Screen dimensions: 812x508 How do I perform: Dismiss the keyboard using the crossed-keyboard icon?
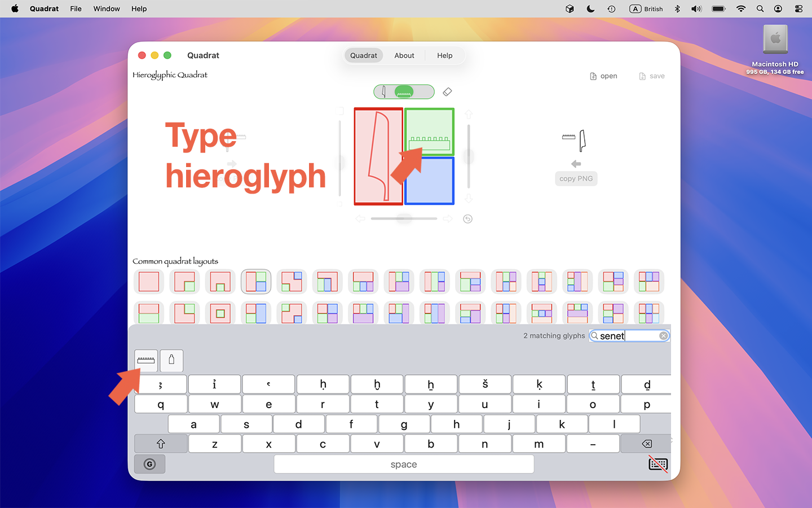(657, 463)
